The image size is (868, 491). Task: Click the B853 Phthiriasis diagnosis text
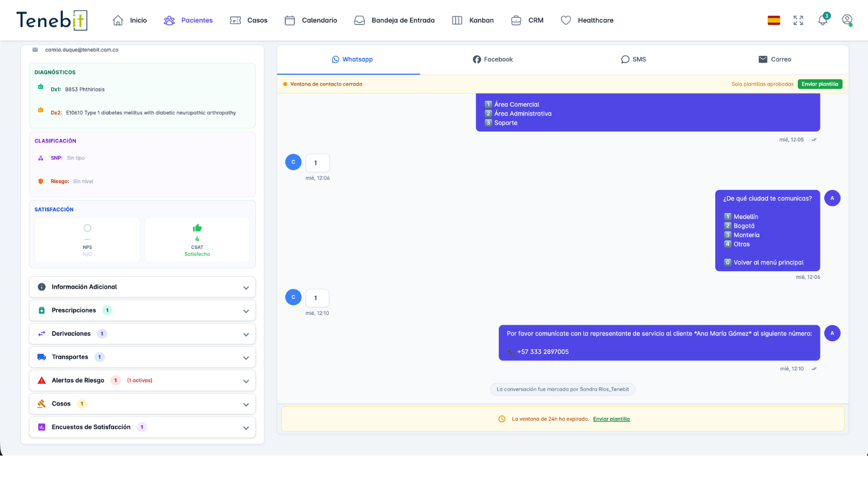pyautogui.click(x=85, y=89)
